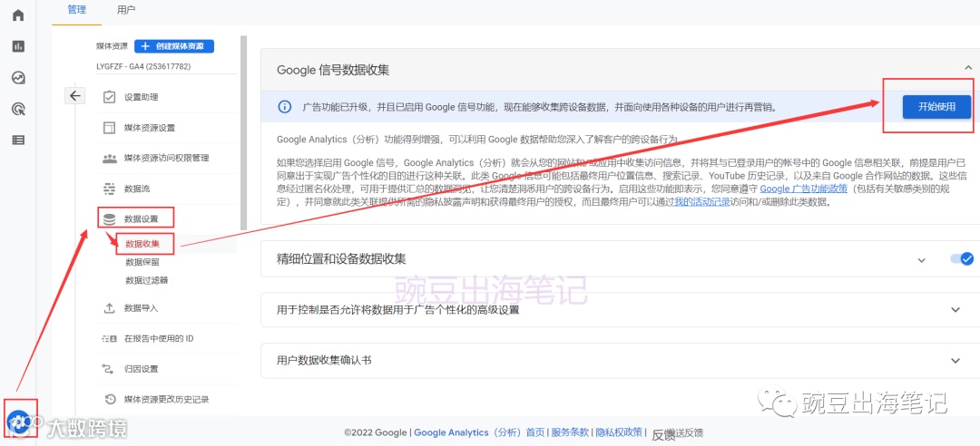
Task: Open 数据导入 menu item
Action: pos(141,308)
